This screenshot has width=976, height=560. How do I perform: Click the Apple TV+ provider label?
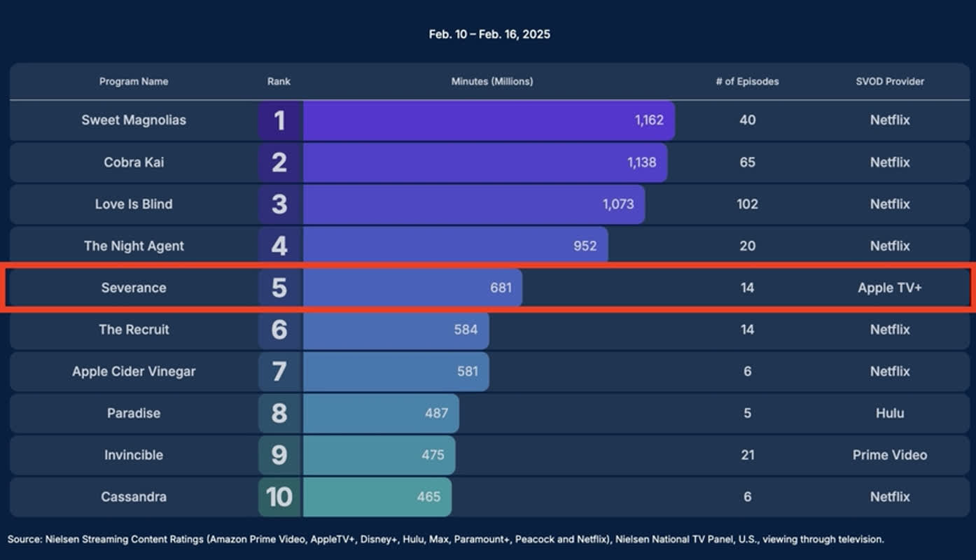889,288
